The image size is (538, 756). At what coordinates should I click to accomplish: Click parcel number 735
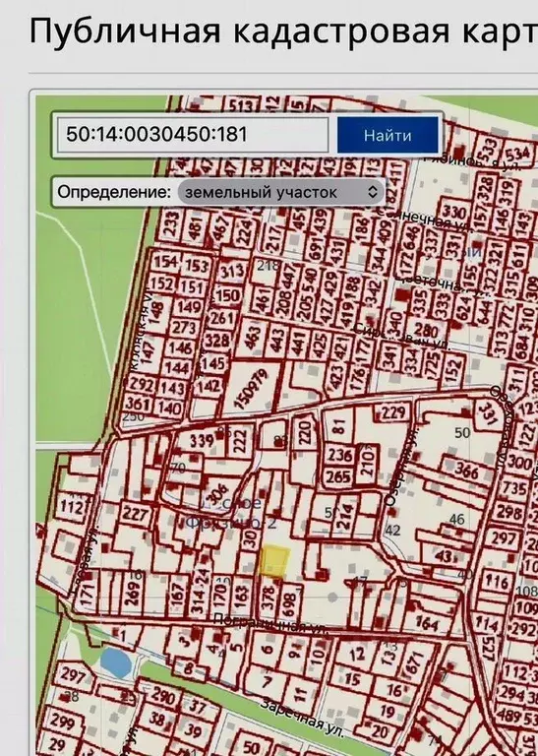coord(514,488)
